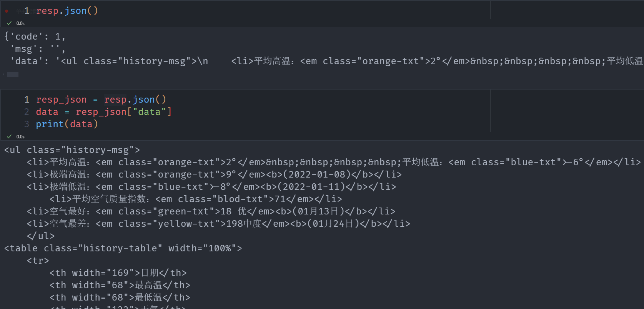The height and width of the screenshot is (309, 644).
Task: Click line number 2 in the second cell
Action: [27, 112]
